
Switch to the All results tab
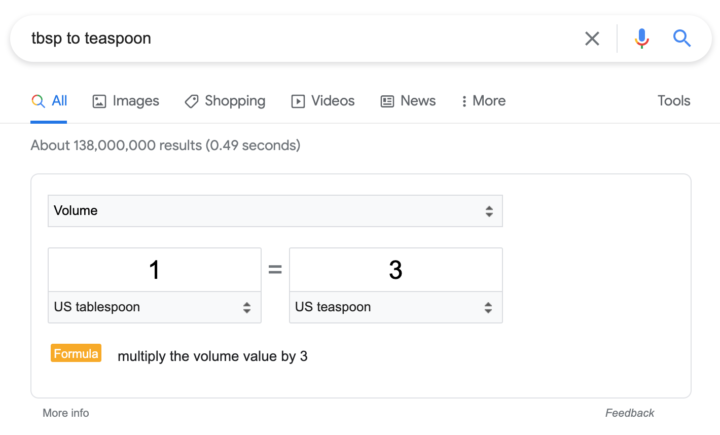tap(49, 101)
